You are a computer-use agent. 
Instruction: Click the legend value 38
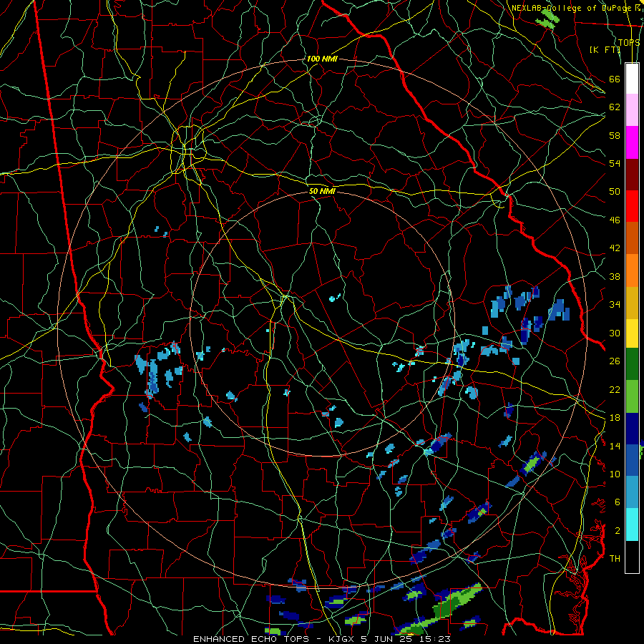click(615, 276)
